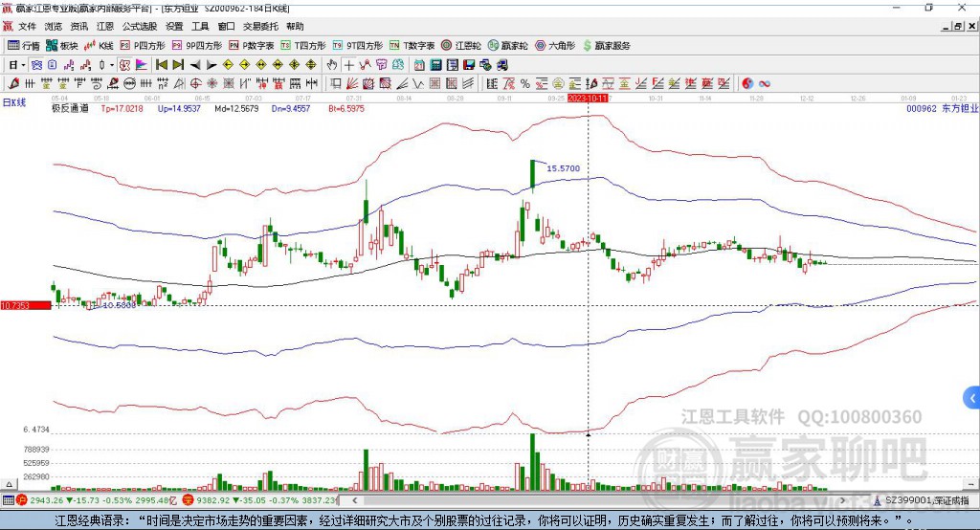Jump to the last bar icon
Viewport: 980px width, 530px height.
pos(178,65)
